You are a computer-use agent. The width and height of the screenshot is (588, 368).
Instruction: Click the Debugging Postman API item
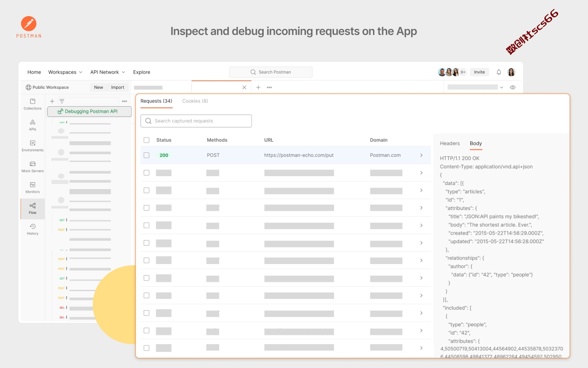coord(90,111)
